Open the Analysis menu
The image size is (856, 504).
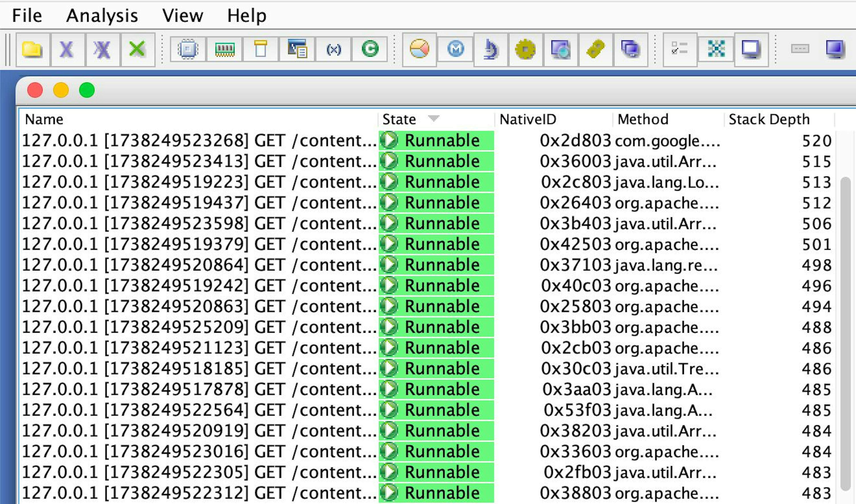[102, 15]
